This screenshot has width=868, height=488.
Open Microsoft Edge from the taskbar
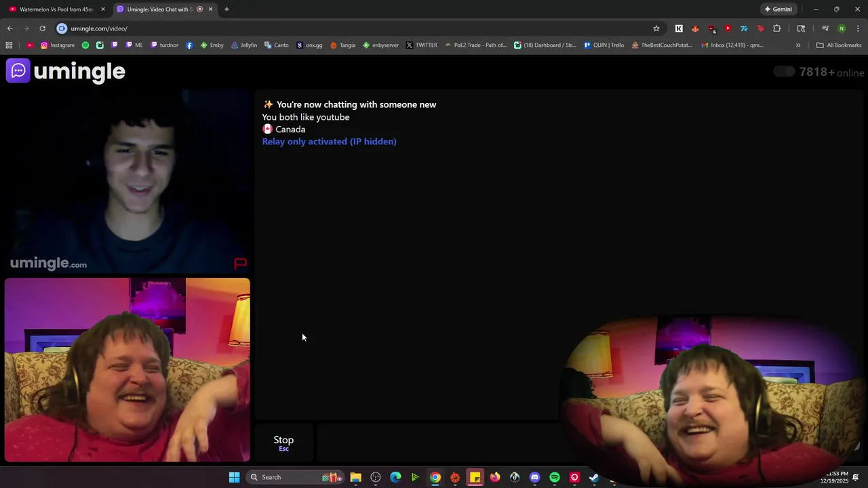395,477
